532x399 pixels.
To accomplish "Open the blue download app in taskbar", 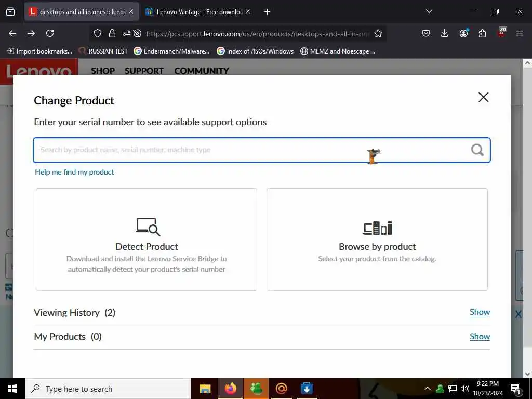I will (307, 389).
